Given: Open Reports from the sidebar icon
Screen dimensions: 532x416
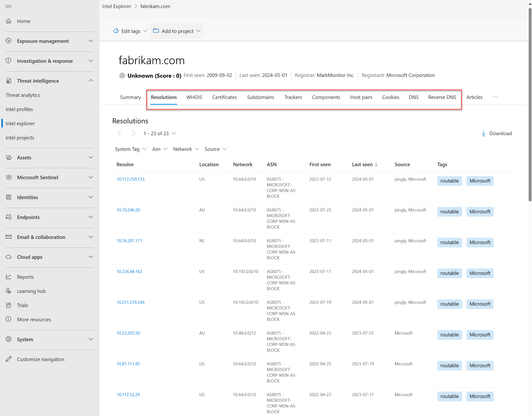Looking at the screenshot, I should [9, 277].
